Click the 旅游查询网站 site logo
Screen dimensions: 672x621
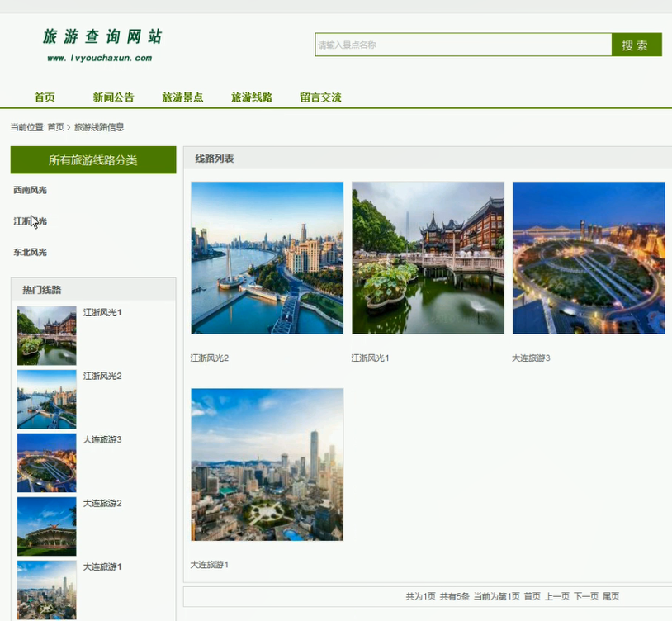click(x=102, y=36)
